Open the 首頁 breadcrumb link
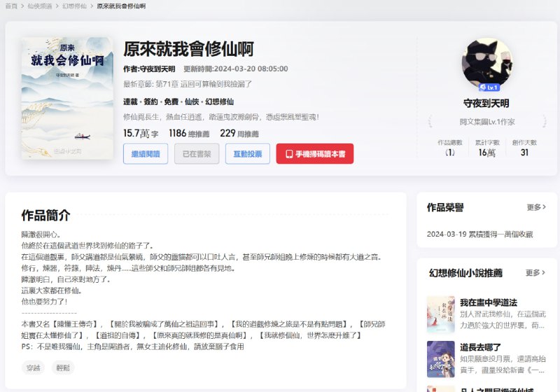Viewport: 560px width, 392px height. (x=11, y=6)
